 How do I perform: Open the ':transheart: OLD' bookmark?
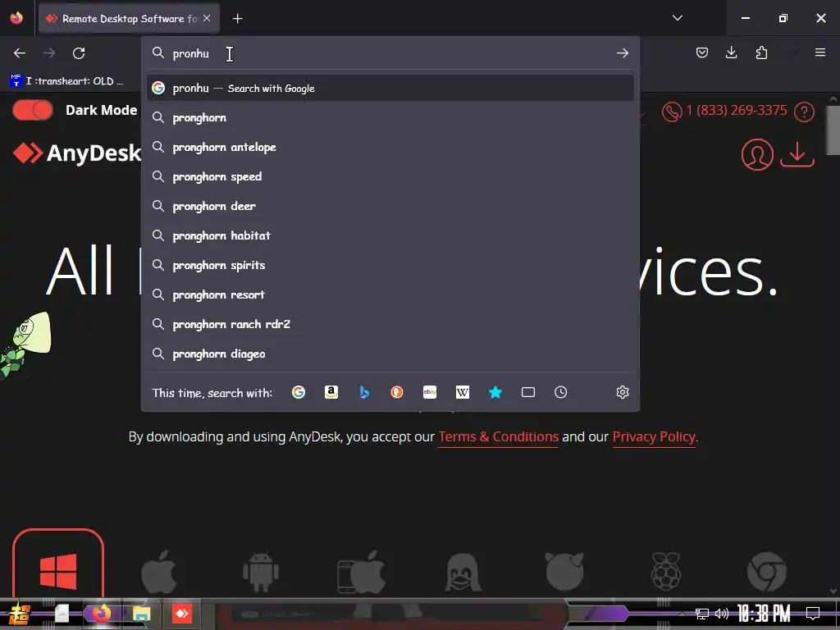(x=67, y=81)
